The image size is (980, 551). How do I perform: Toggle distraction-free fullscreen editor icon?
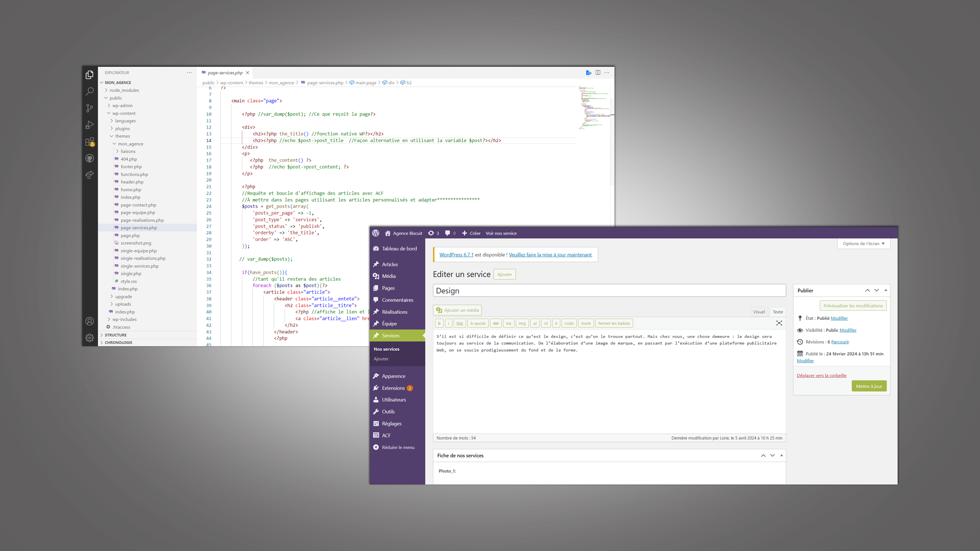(779, 323)
